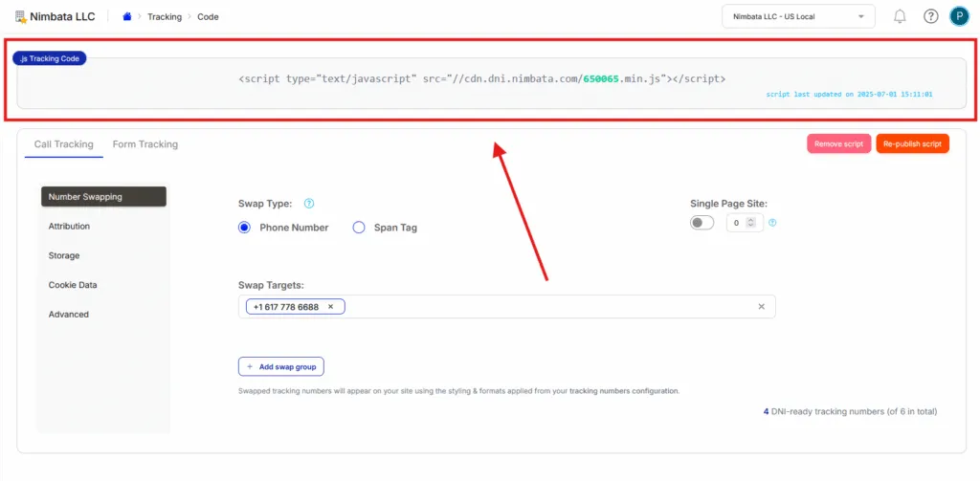Open the Storage section
Screen dimensions: 980x481
point(64,255)
